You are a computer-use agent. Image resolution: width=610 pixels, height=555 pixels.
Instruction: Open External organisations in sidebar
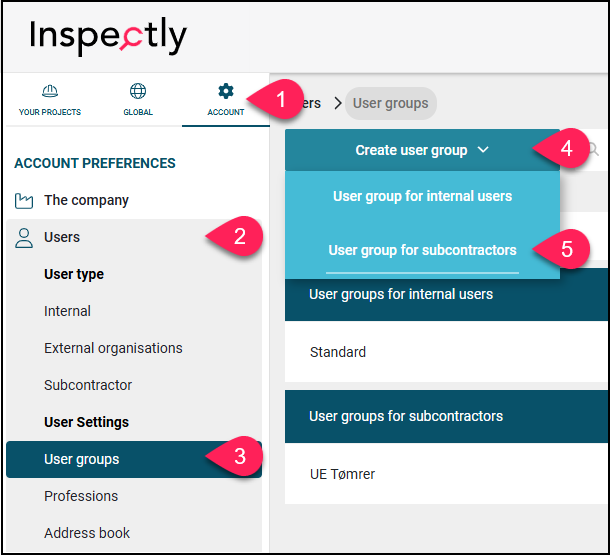pos(113,348)
